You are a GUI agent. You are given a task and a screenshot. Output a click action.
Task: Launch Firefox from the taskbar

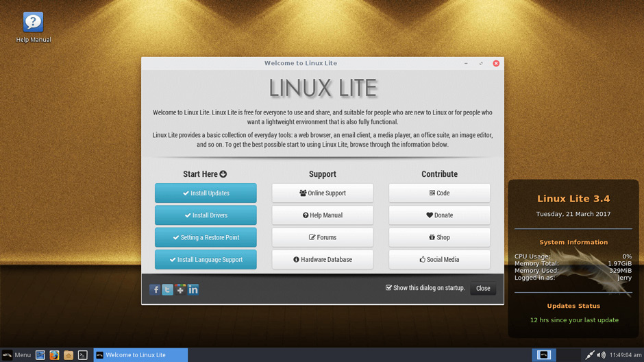54,355
